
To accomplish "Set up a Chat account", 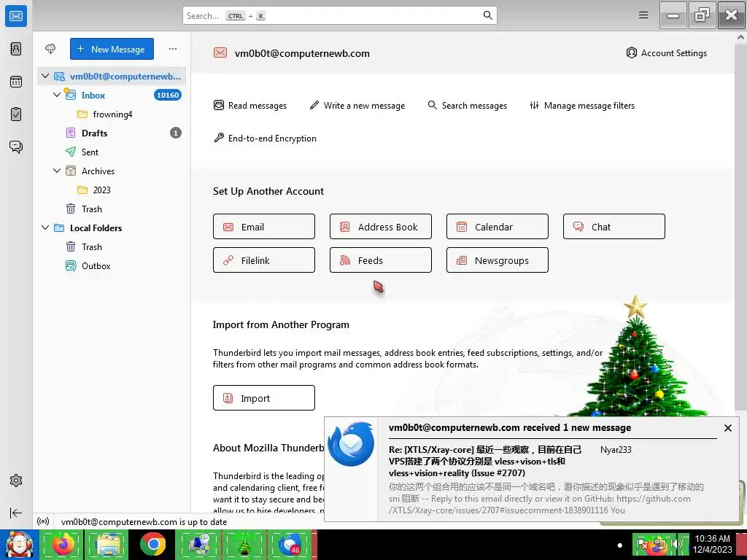I will point(614,227).
